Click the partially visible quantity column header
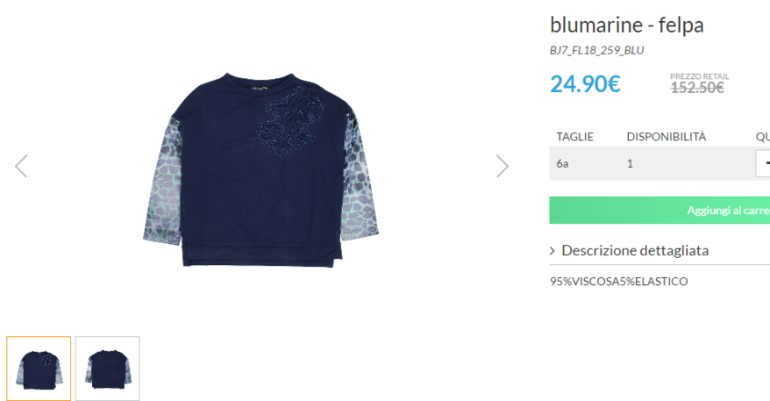The height and width of the screenshot is (401, 770). tap(763, 136)
